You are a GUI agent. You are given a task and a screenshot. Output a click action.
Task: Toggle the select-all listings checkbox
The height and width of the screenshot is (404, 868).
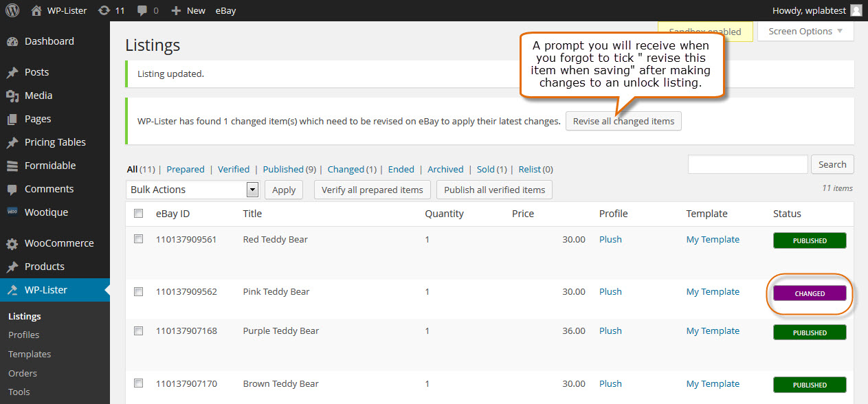(138, 214)
